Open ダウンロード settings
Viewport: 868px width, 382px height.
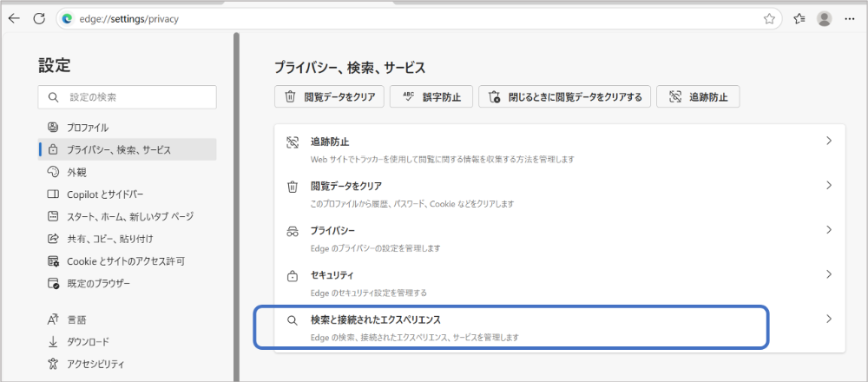(x=128, y=341)
